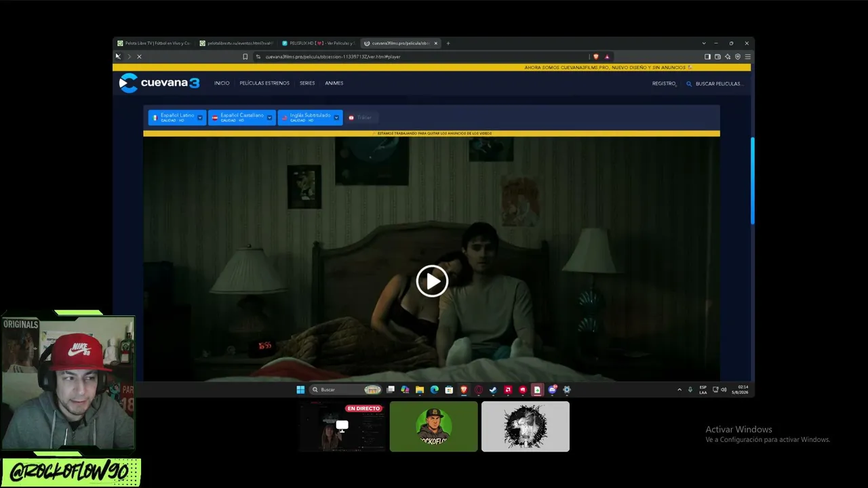
Task: Switch to the pelotalibretv.su eventos tab
Action: 237,43
